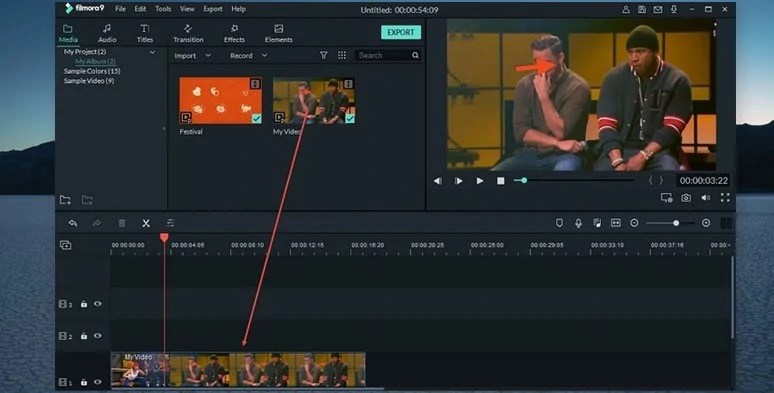774x393 pixels.
Task: Click the preview progress slider handle
Action: [x=524, y=181]
